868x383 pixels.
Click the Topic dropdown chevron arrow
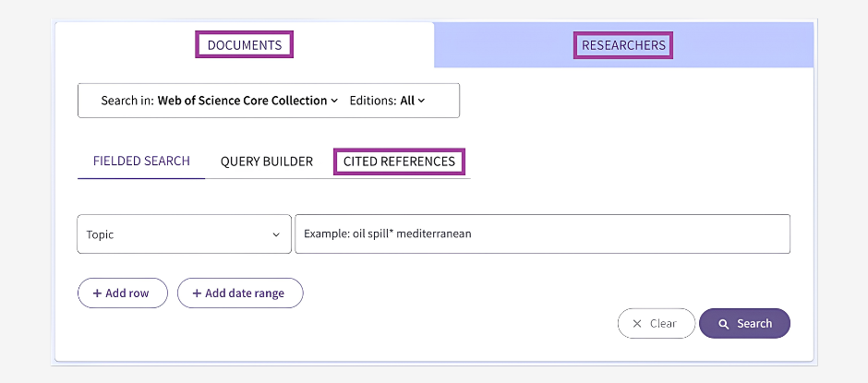(x=276, y=234)
